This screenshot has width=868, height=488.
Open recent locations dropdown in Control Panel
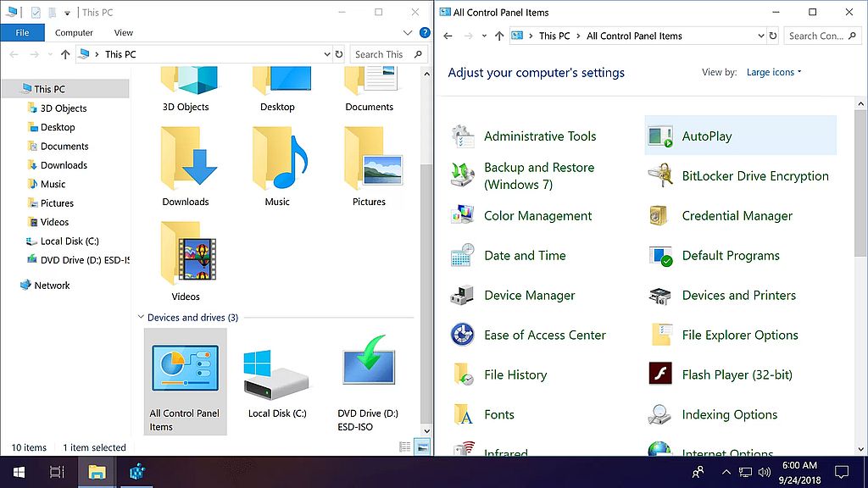coord(484,36)
